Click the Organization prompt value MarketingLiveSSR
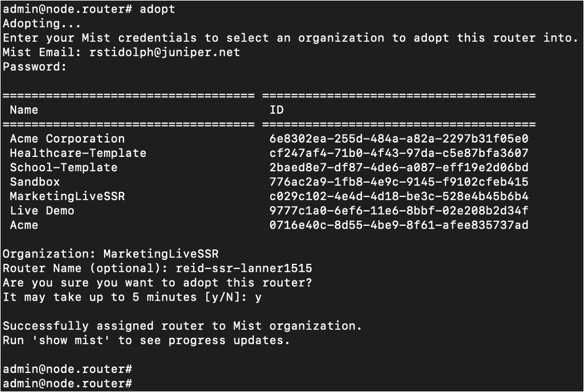The height and width of the screenshot is (392, 584). [x=161, y=253]
